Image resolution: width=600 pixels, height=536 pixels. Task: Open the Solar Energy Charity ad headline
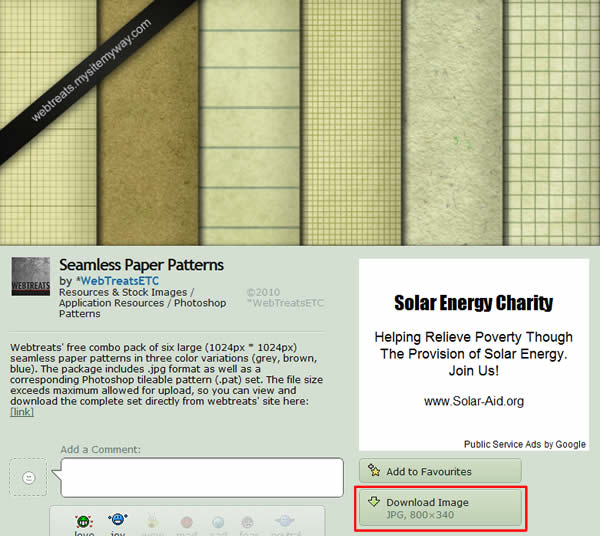tap(473, 303)
